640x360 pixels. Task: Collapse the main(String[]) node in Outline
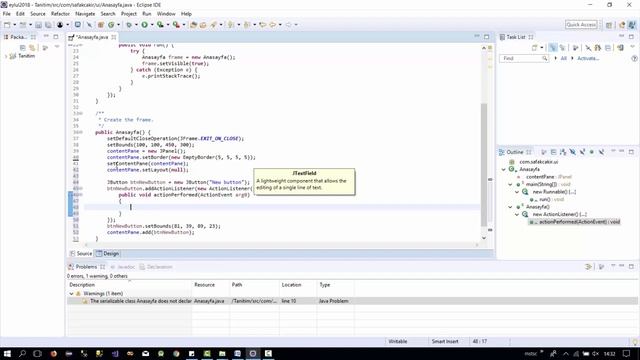(x=510, y=184)
